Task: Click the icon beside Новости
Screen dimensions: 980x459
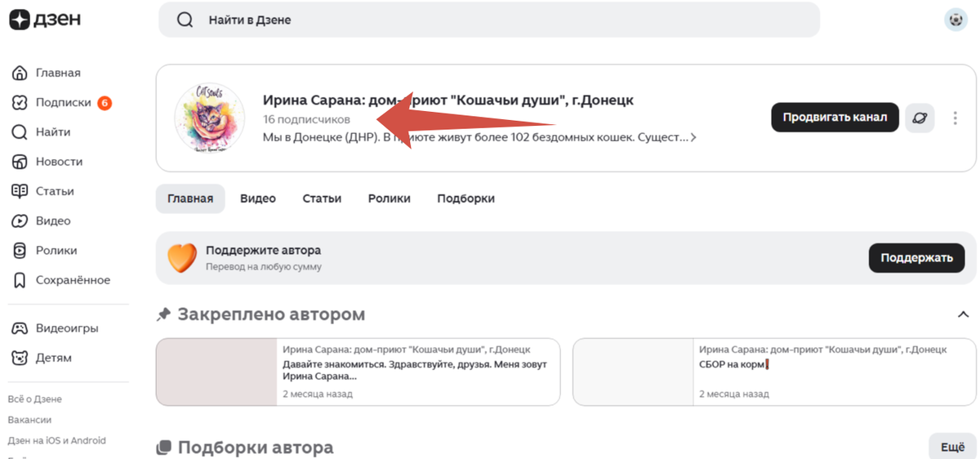Action: coord(20,162)
